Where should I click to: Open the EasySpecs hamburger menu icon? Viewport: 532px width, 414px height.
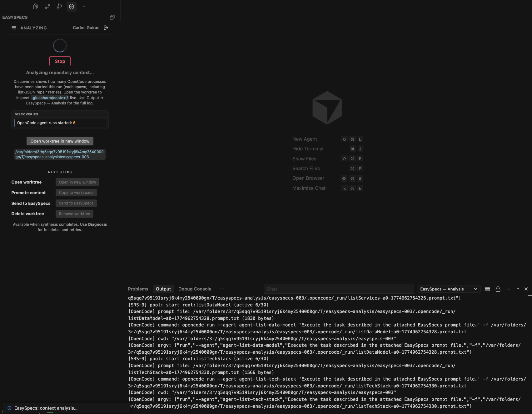tap(13, 28)
